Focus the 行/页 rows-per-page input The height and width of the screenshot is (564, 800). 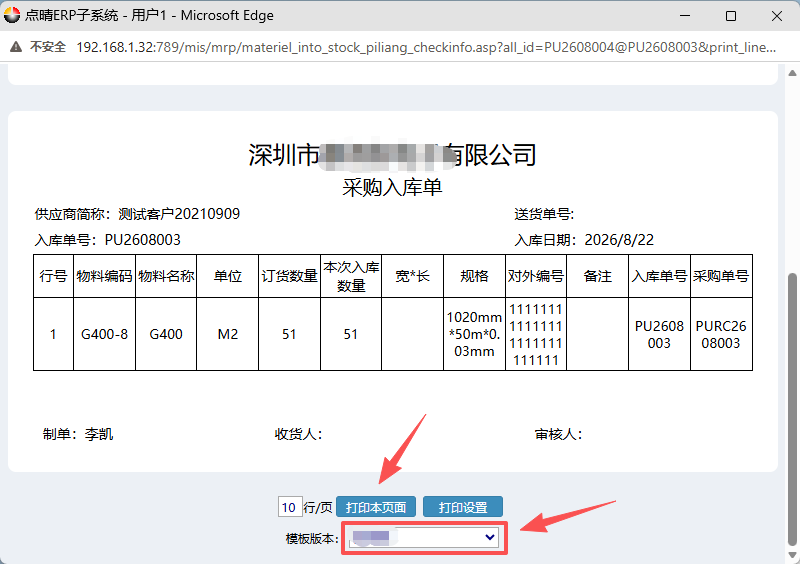tap(290, 507)
